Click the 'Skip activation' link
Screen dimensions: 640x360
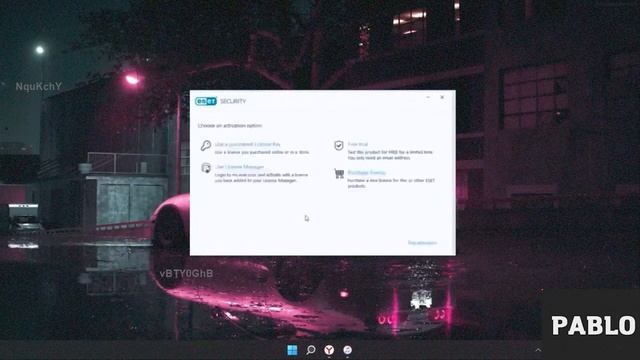point(422,243)
